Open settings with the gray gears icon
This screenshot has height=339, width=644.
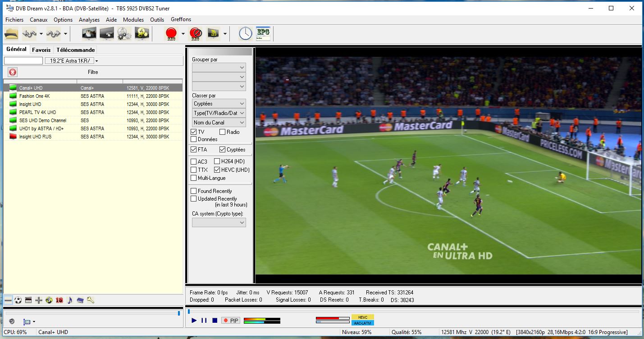[x=124, y=33]
